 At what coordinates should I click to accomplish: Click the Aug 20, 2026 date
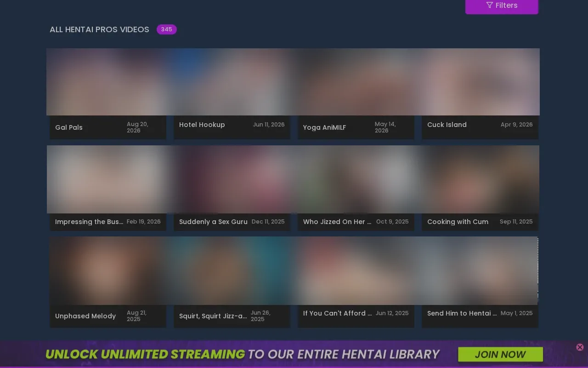pyautogui.click(x=137, y=127)
